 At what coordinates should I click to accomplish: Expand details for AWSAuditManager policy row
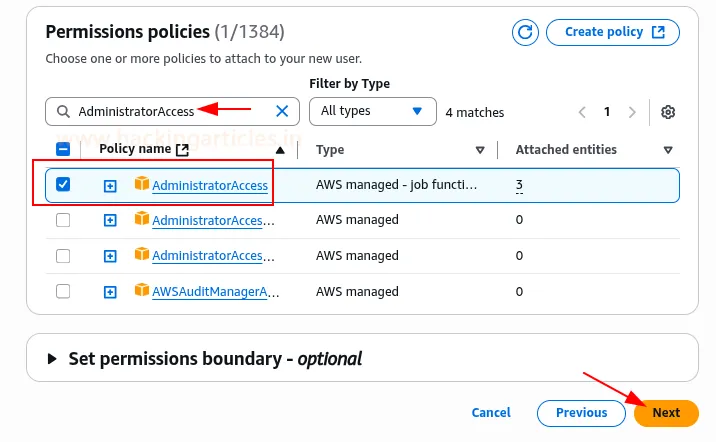pyautogui.click(x=111, y=292)
